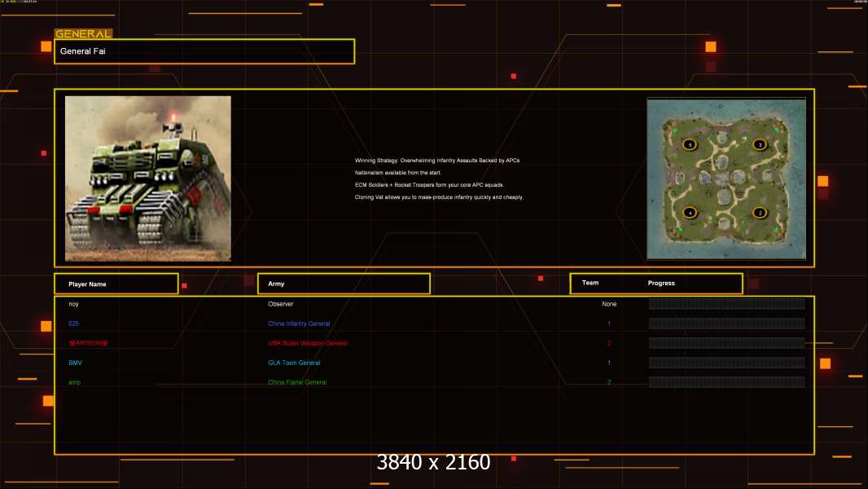Screen dimensions: 868x489
Task: Click 025's loading progress bar
Action: [x=727, y=324]
